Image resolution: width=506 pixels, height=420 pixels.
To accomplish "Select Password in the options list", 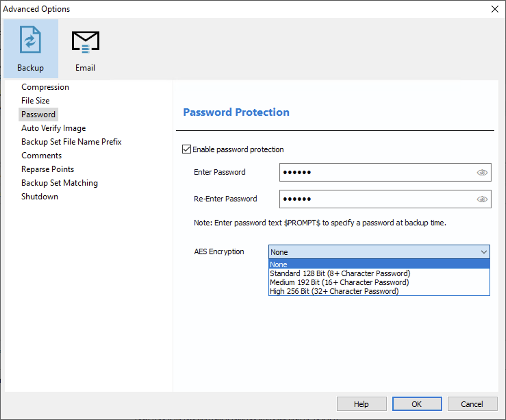I will (x=38, y=114).
